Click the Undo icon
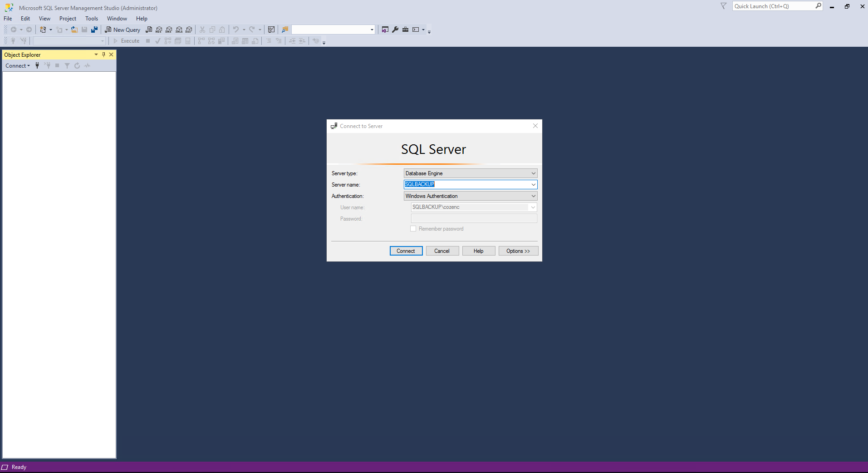The image size is (868, 473). pyautogui.click(x=236, y=30)
